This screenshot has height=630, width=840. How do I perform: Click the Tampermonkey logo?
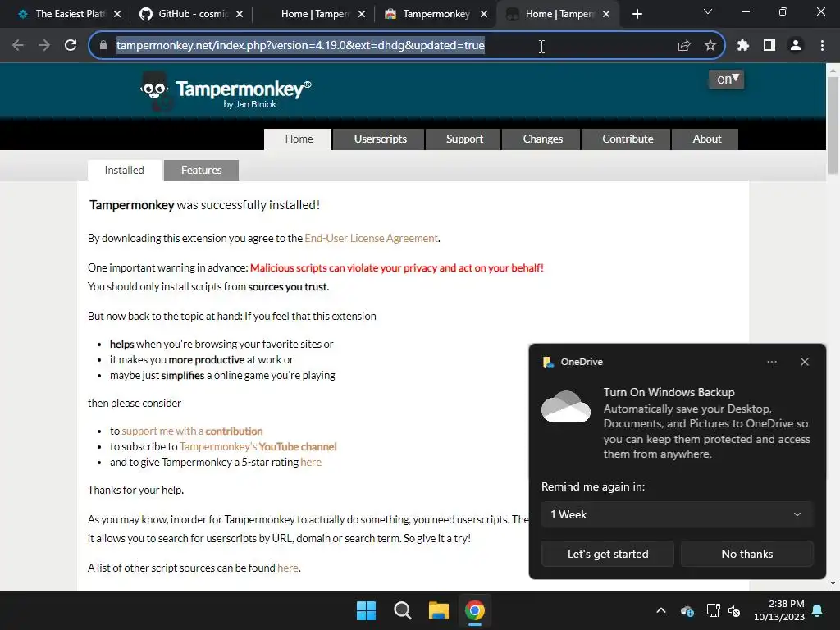[x=226, y=92]
